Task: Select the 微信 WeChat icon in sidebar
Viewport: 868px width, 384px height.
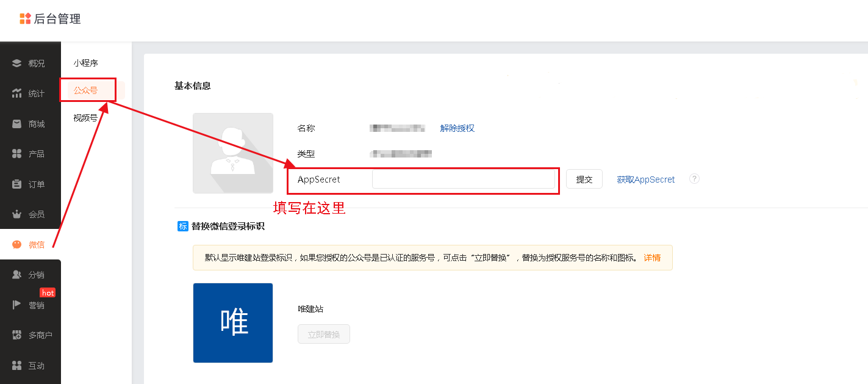Action: click(x=17, y=245)
